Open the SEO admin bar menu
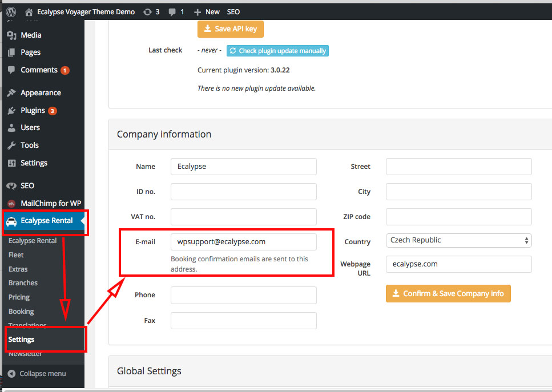The image size is (552, 392). 233,12
